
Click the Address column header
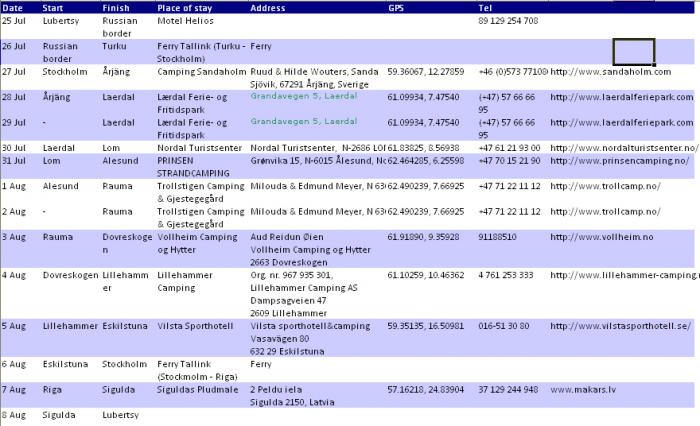(267, 8)
